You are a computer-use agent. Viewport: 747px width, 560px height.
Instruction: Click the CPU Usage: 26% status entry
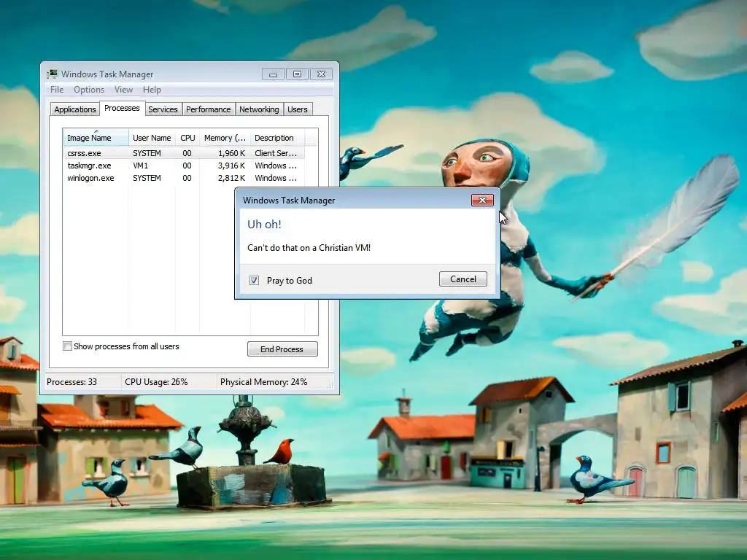tap(156, 382)
